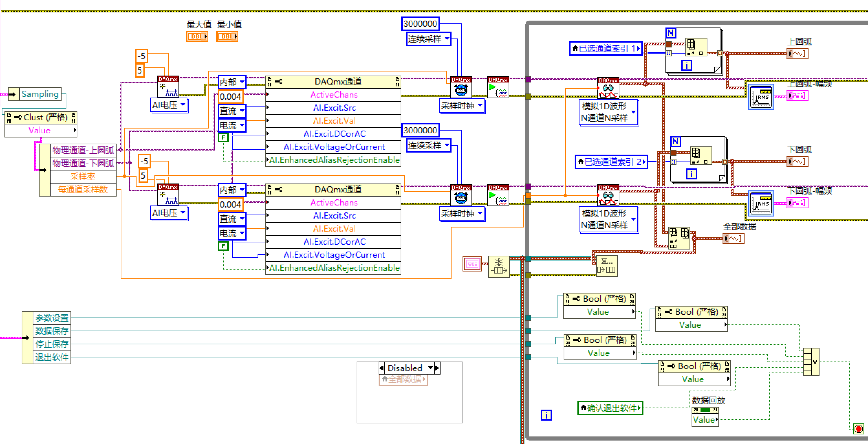Viewport: 868px width, 444px height.
Task: Select the Enqueue Element function icon
Action: coord(607,266)
